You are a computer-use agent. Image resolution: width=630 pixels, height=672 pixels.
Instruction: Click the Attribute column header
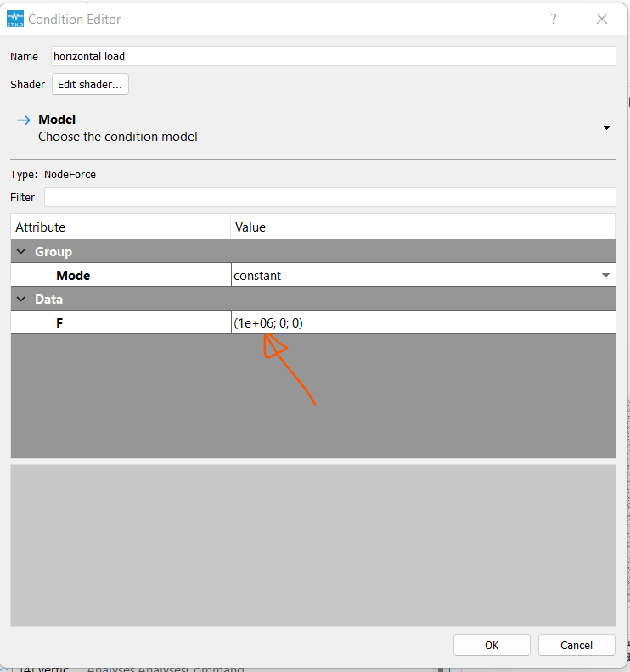click(121, 227)
